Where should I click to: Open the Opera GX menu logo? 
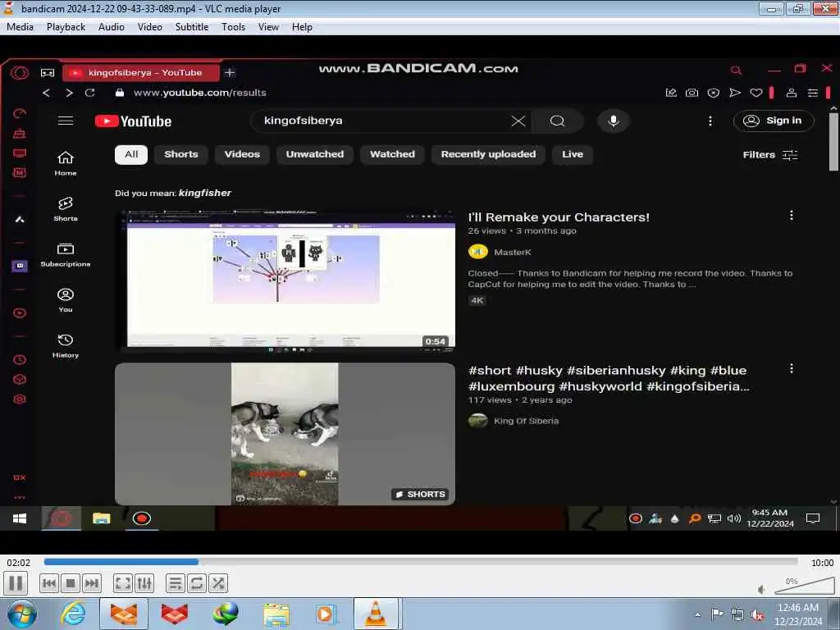click(x=20, y=72)
